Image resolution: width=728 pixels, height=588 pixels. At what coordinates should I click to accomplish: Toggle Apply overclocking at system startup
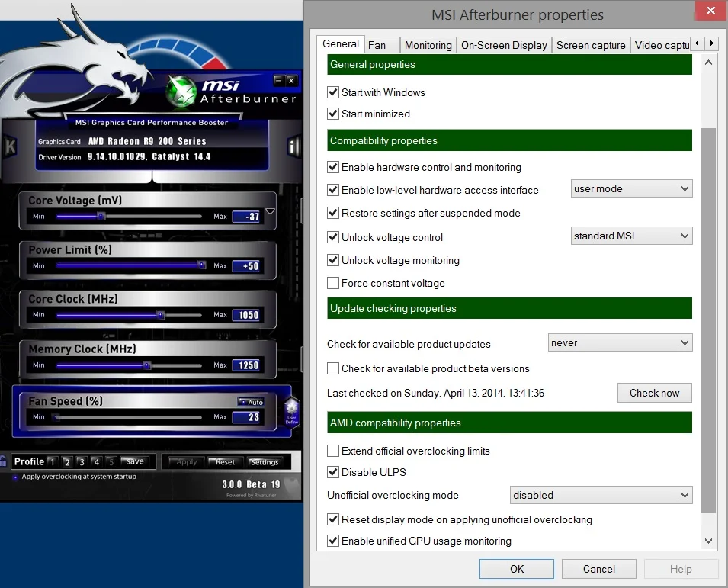coord(15,477)
